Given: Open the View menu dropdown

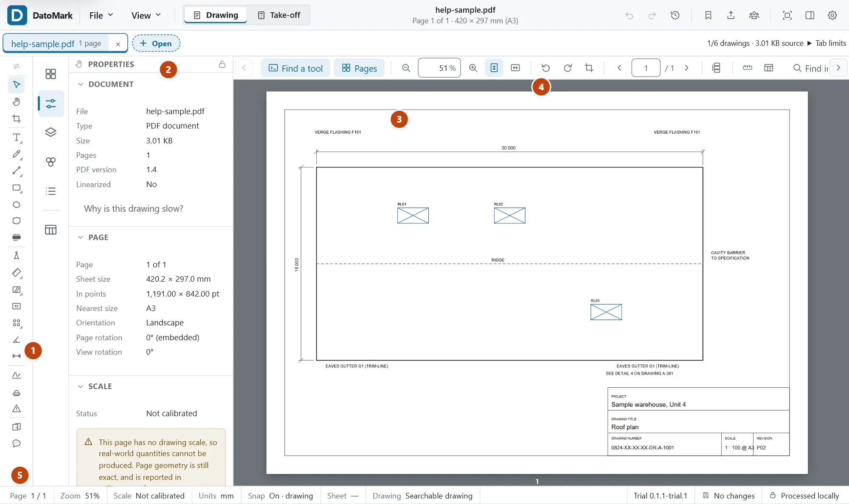Looking at the screenshot, I should pos(146,15).
